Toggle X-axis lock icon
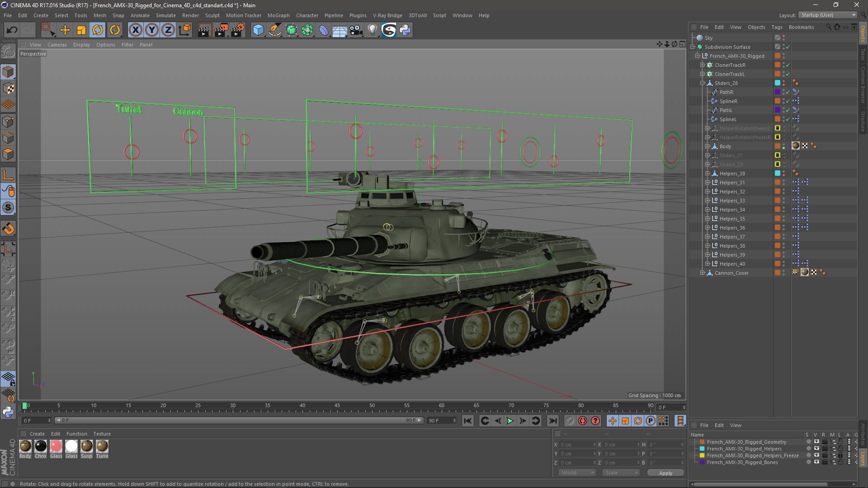The width and height of the screenshot is (868, 488). point(135,30)
